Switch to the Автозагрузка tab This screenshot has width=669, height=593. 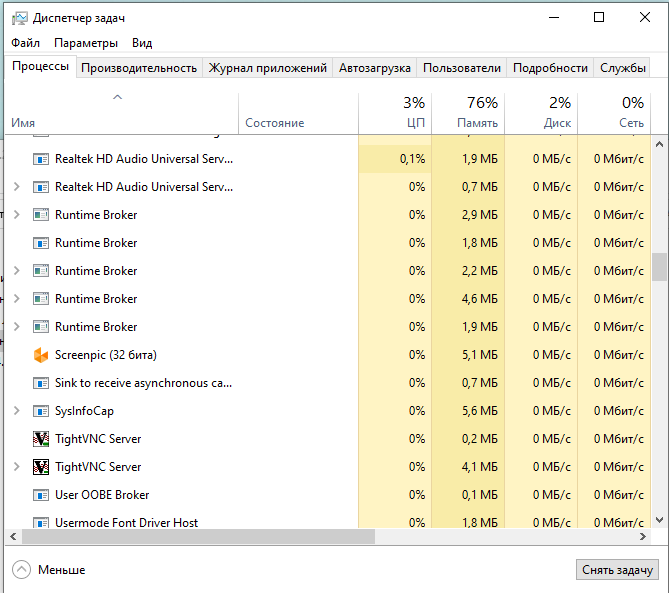point(375,68)
